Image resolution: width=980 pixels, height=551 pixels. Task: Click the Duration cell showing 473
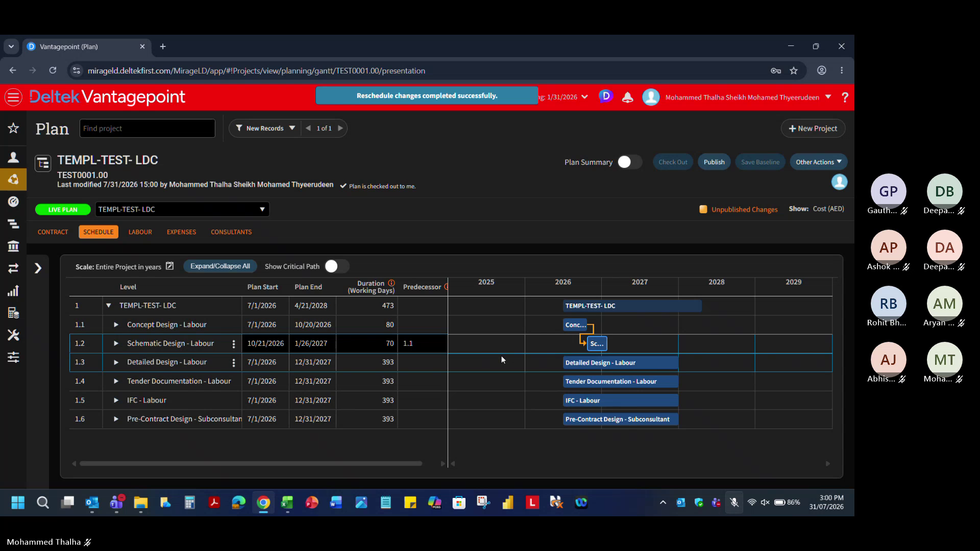(367, 306)
